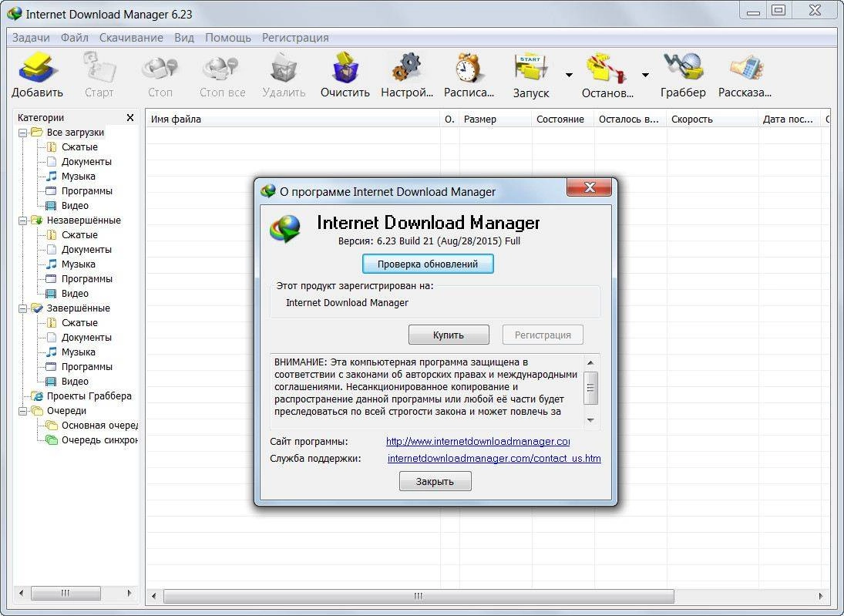The image size is (844, 616).
Task: Collapse the Незавершённые tree node
Action: (x=22, y=220)
